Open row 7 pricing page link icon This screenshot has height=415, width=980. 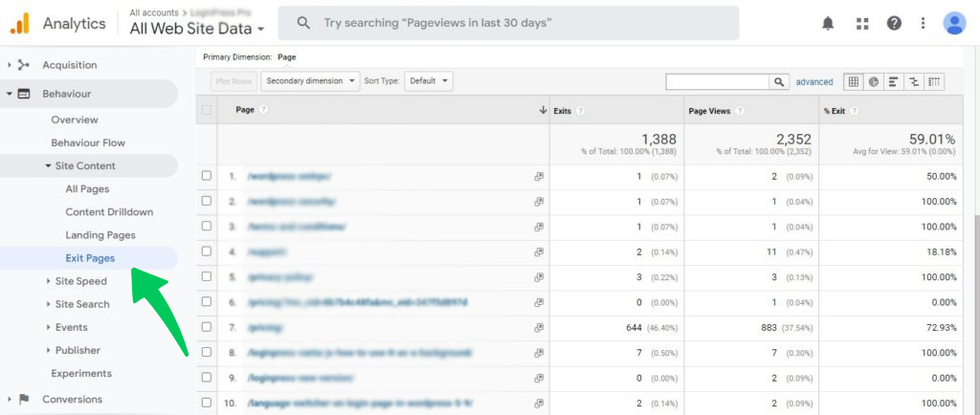pos(539,328)
